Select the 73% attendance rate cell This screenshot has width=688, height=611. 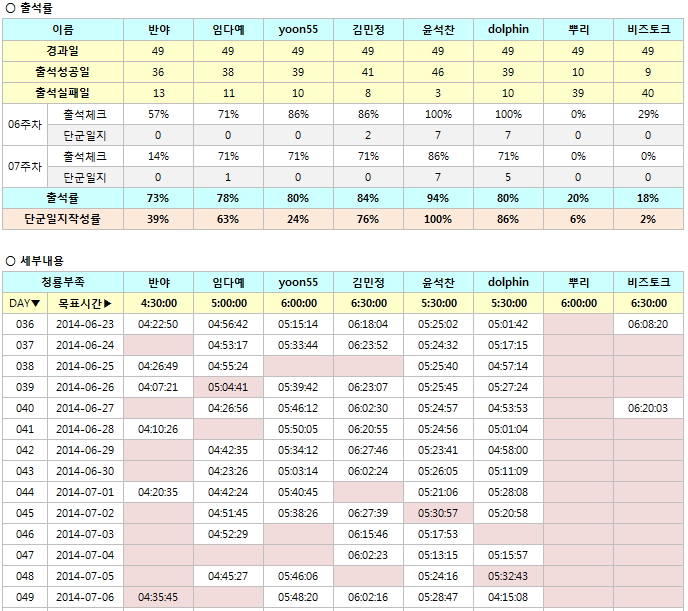[158, 198]
